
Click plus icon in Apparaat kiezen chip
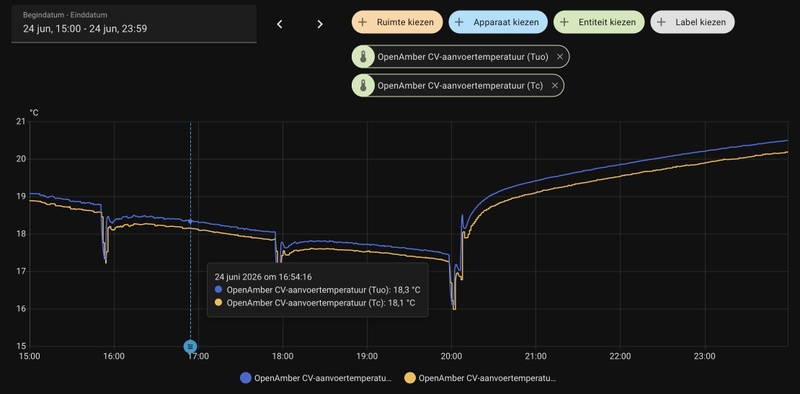coord(459,22)
